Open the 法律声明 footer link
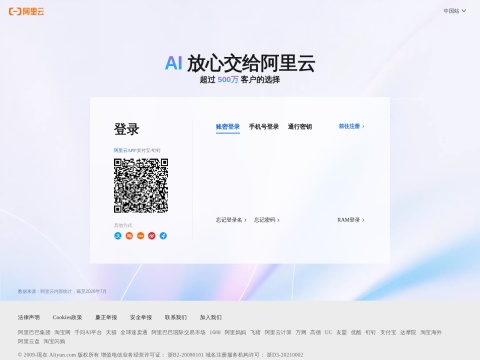Viewport: 480px width, 360px height. coord(29,317)
